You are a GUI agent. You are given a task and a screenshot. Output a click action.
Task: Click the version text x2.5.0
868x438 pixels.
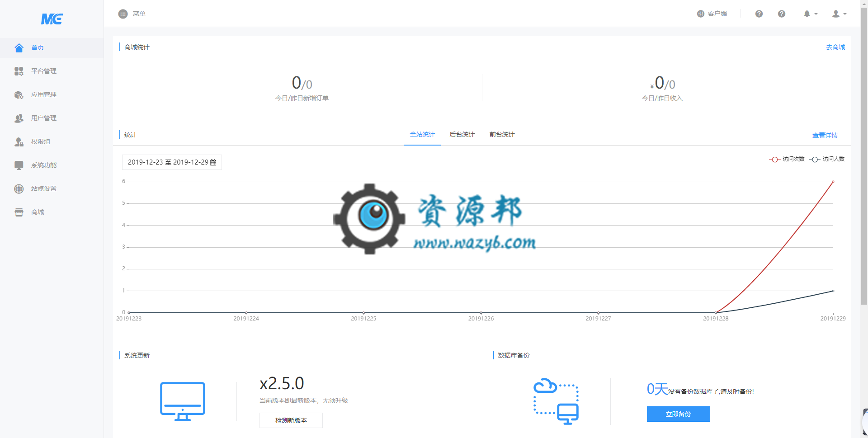tap(282, 383)
